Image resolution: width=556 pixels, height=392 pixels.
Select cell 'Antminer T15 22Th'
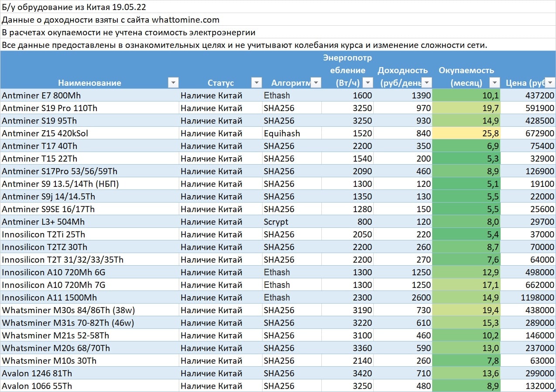pos(89,159)
